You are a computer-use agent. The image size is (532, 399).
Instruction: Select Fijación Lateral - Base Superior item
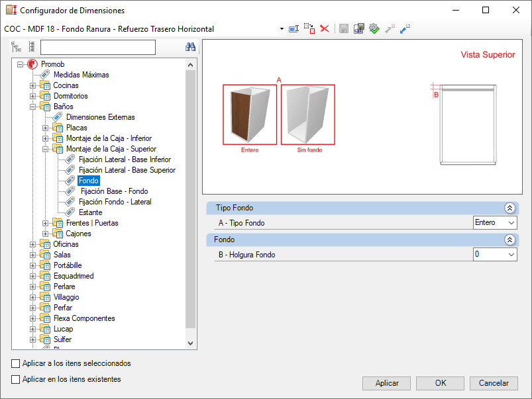pos(127,170)
